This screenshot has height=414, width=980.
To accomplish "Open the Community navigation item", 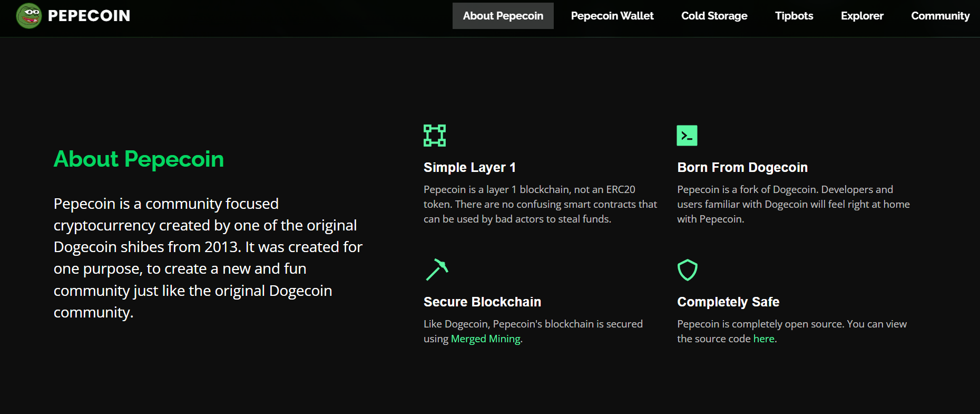I will 940,16.
